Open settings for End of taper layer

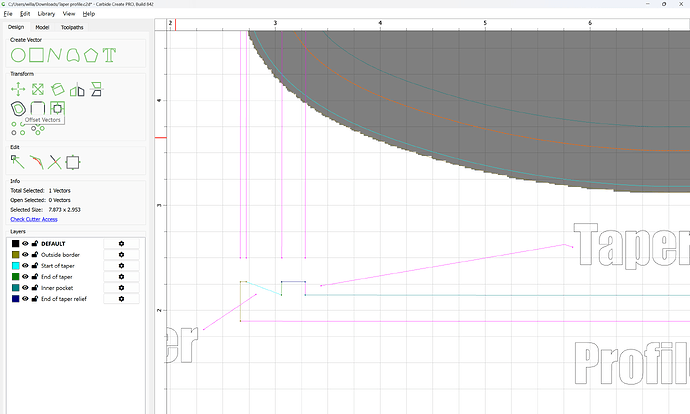121,277
